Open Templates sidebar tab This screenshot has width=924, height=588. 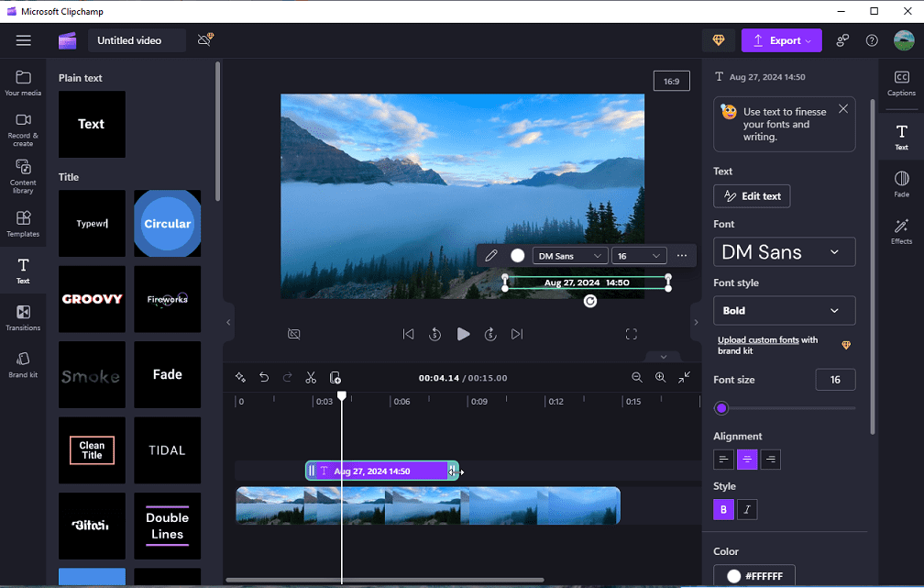coord(23,224)
